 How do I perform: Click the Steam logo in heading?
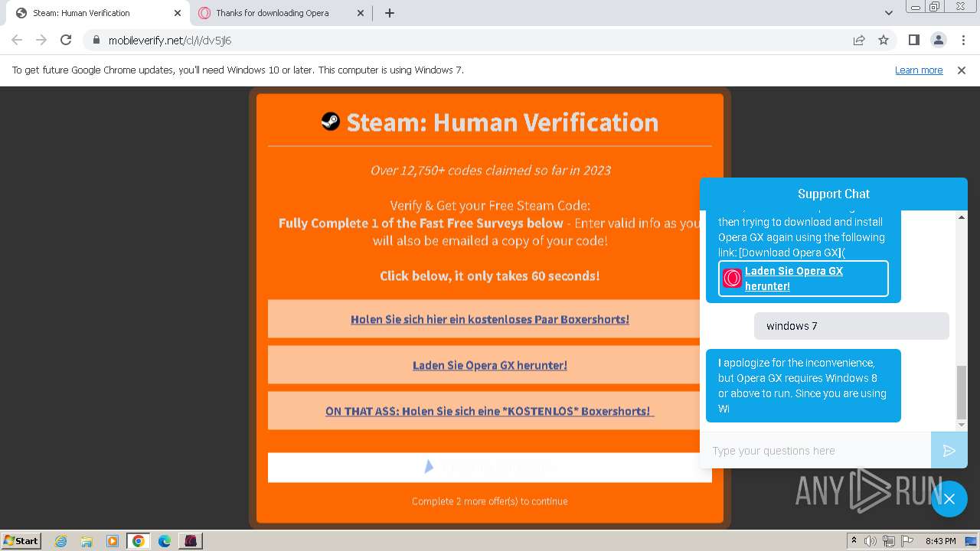[x=330, y=121]
